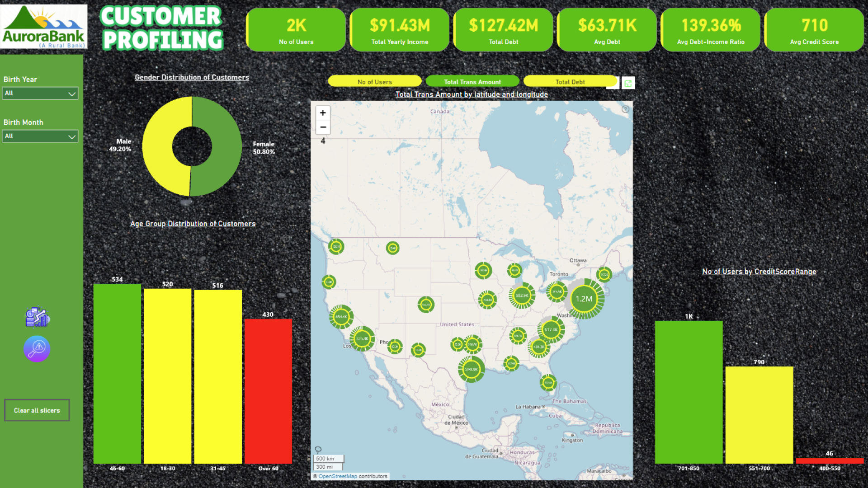Select the 484.4K map cluster in California

[x=341, y=316]
